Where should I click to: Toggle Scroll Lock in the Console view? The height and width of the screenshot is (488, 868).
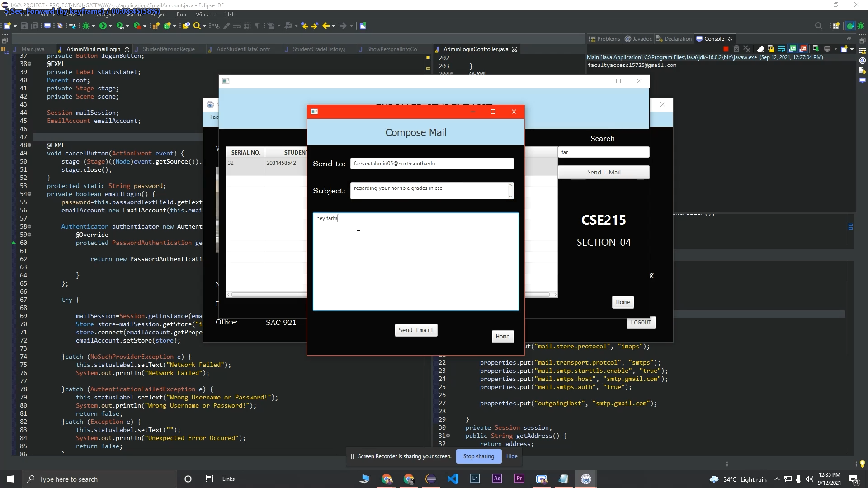click(x=771, y=48)
